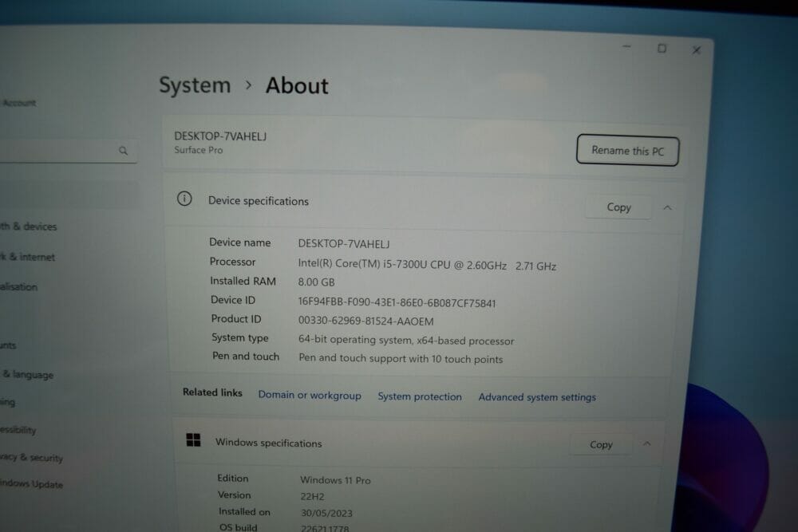This screenshot has width=798, height=532.
Task: Focus the Settings search field
Action: 67,151
